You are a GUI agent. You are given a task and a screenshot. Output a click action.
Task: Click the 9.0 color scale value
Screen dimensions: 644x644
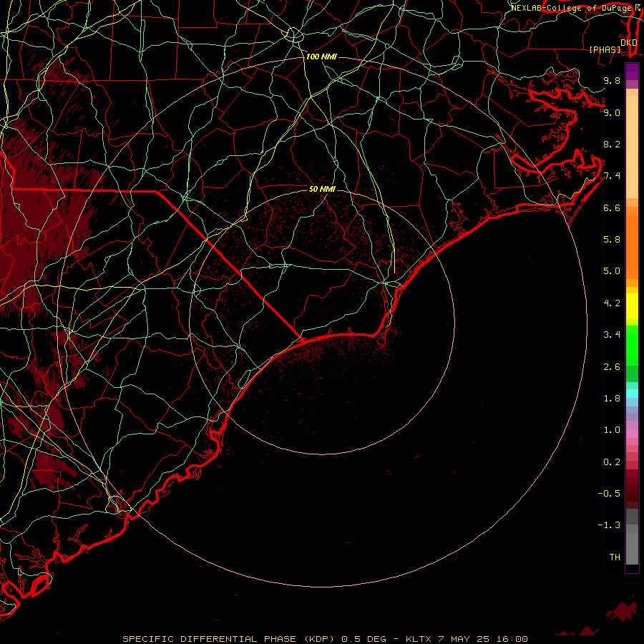(x=612, y=112)
